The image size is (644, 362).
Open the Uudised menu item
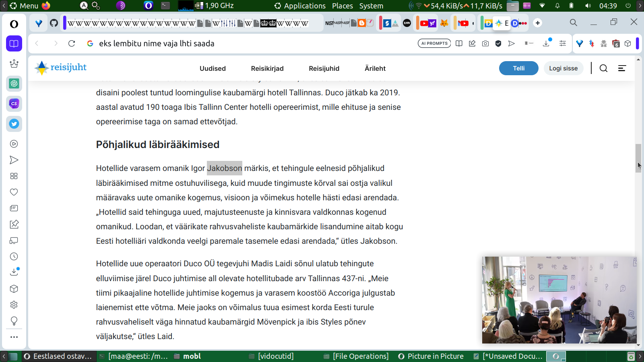tap(213, 68)
